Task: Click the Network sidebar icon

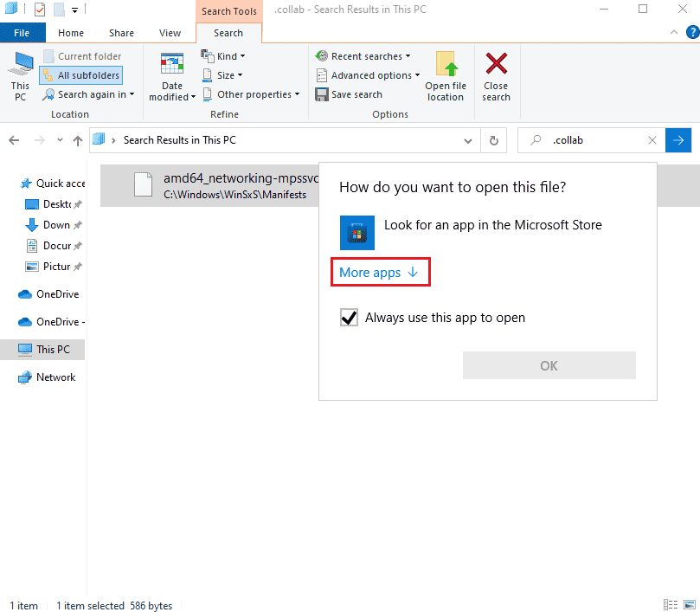Action: (24, 377)
